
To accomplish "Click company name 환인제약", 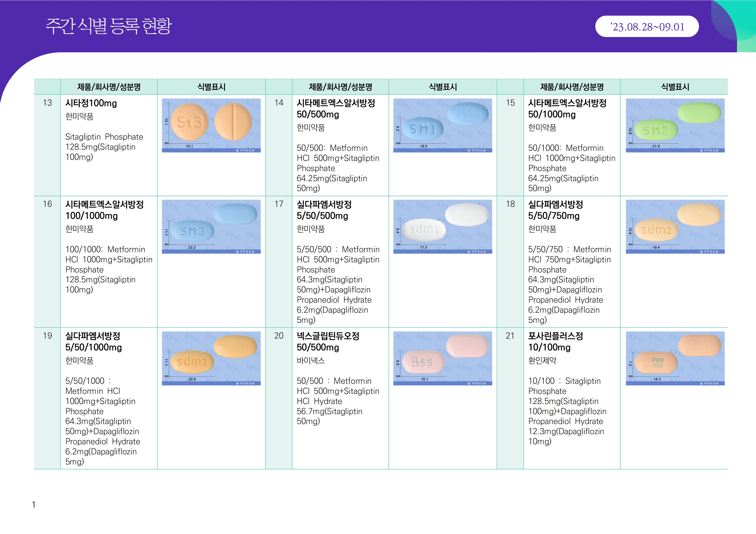I will tap(542, 361).
